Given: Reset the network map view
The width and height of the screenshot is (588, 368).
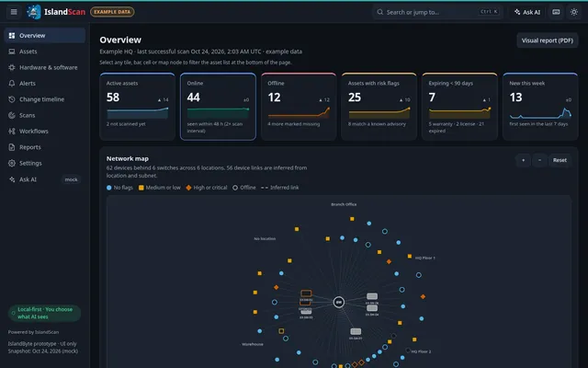Looking at the screenshot, I should coord(560,160).
